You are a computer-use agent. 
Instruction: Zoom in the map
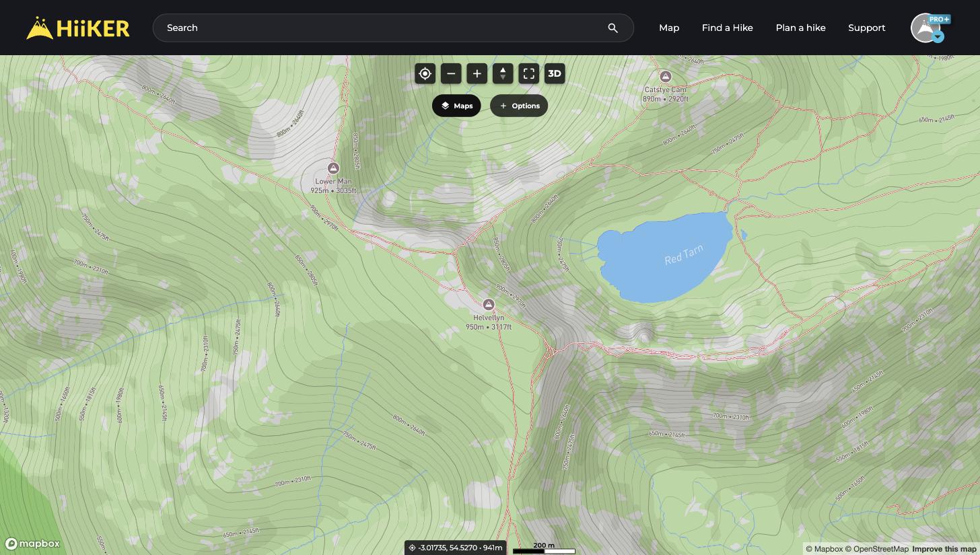477,74
